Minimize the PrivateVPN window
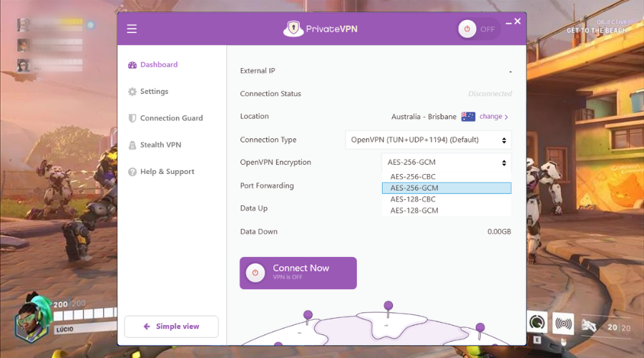This screenshot has height=358, width=644. 509,23
